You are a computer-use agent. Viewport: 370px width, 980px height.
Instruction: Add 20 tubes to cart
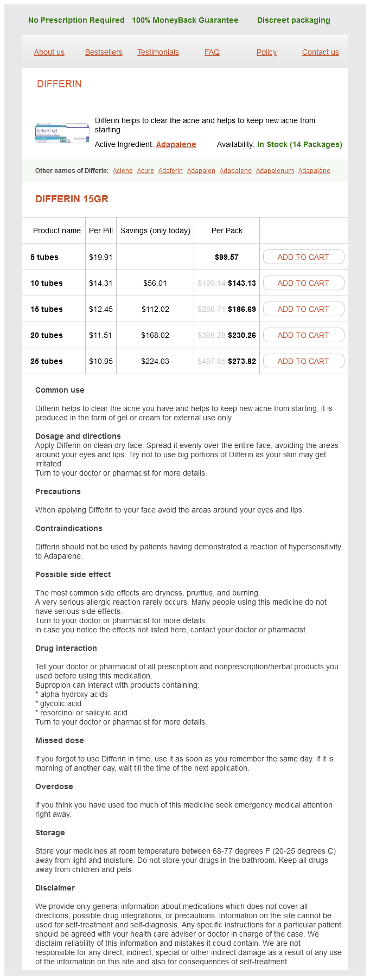click(x=303, y=335)
